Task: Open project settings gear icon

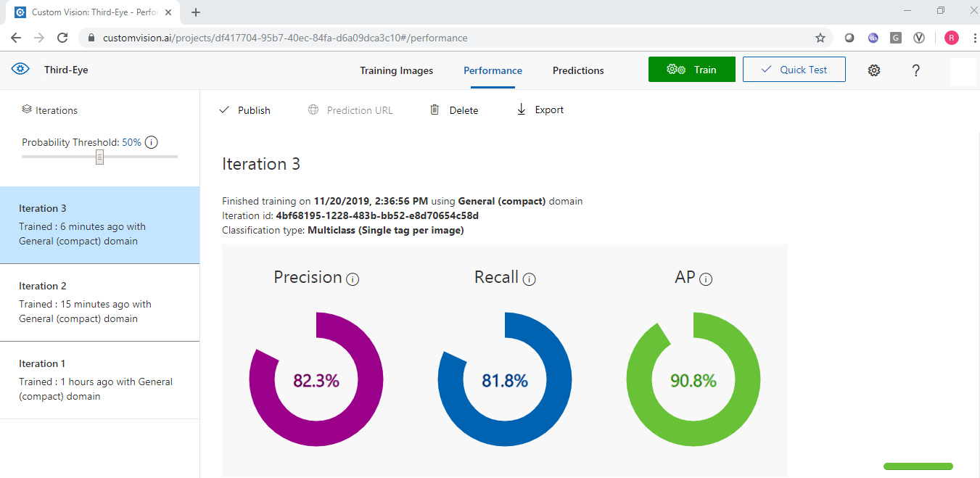Action: tap(874, 70)
